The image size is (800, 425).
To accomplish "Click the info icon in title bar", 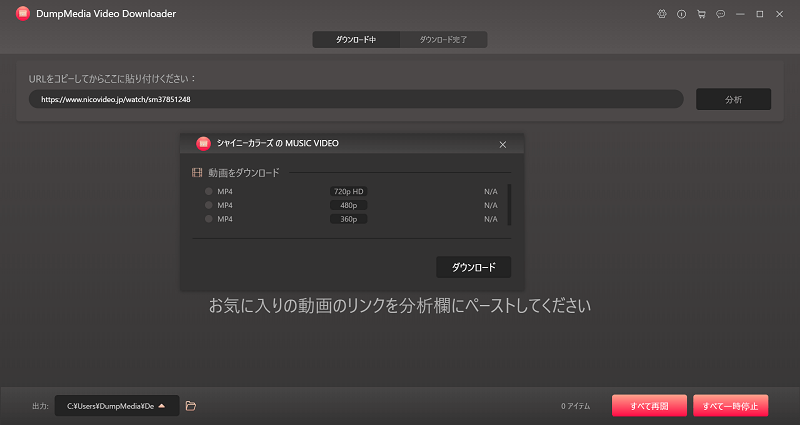I will [681, 14].
